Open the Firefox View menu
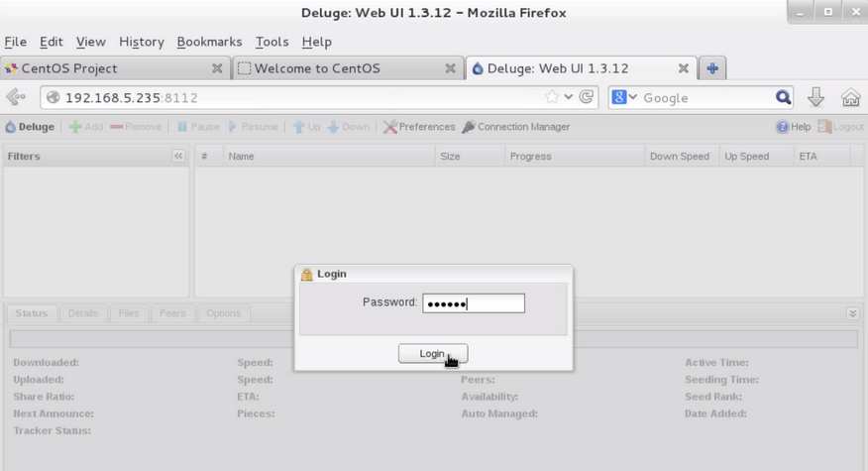The image size is (868, 471). [x=91, y=42]
